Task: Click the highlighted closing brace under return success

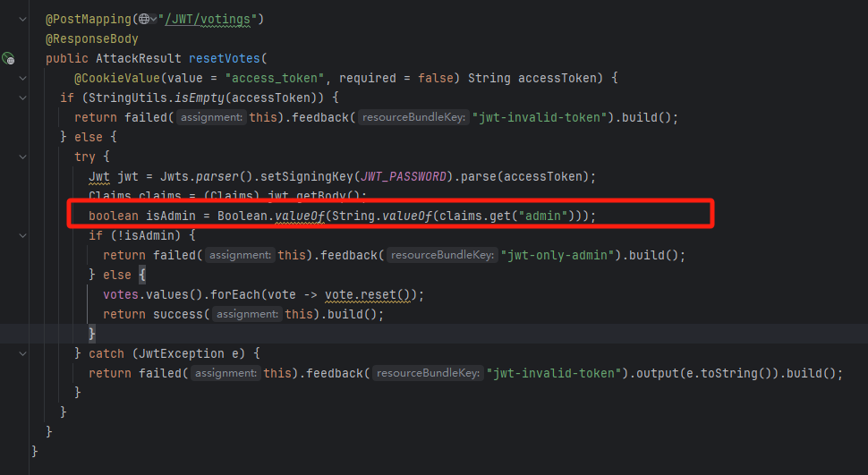Action: pos(92,334)
